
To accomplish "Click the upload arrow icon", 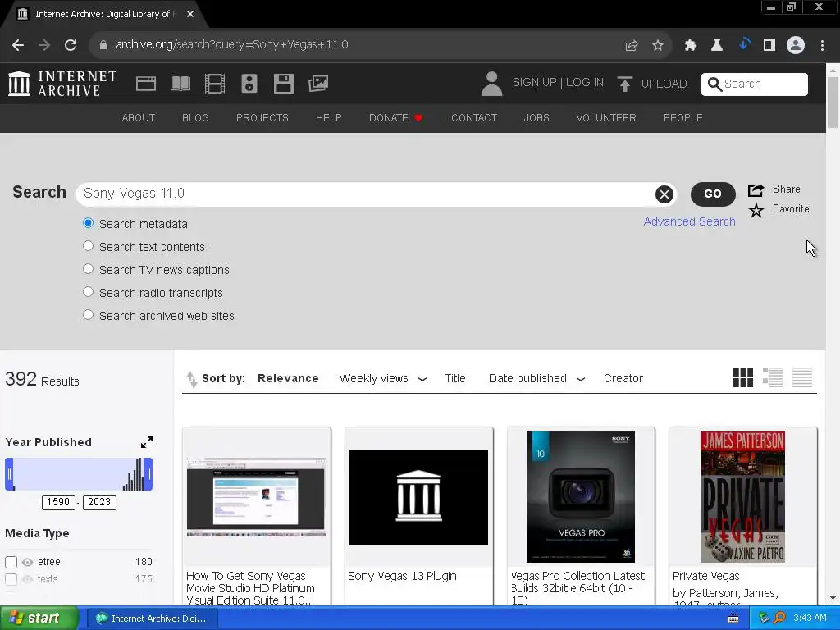I will (x=624, y=84).
